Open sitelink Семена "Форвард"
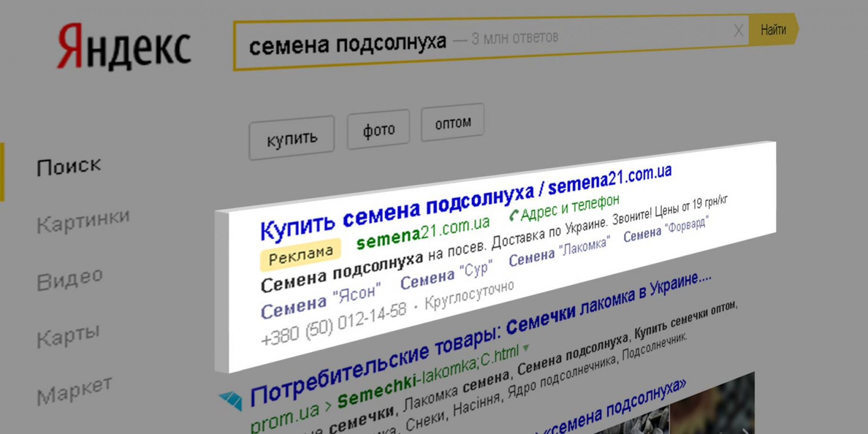868x434 pixels. click(666, 229)
